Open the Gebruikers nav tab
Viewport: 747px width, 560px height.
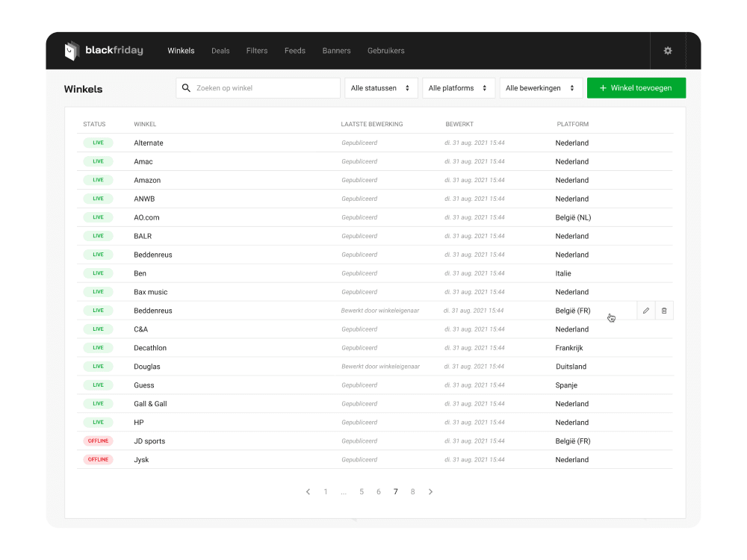(386, 51)
